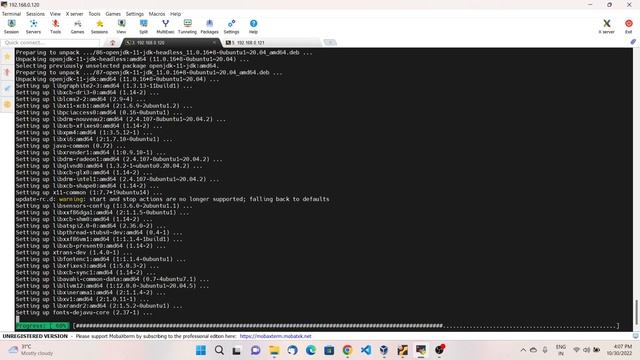Click the update-rc.d warning line in terminal
The height and width of the screenshot is (360, 640).
coord(172,199)
